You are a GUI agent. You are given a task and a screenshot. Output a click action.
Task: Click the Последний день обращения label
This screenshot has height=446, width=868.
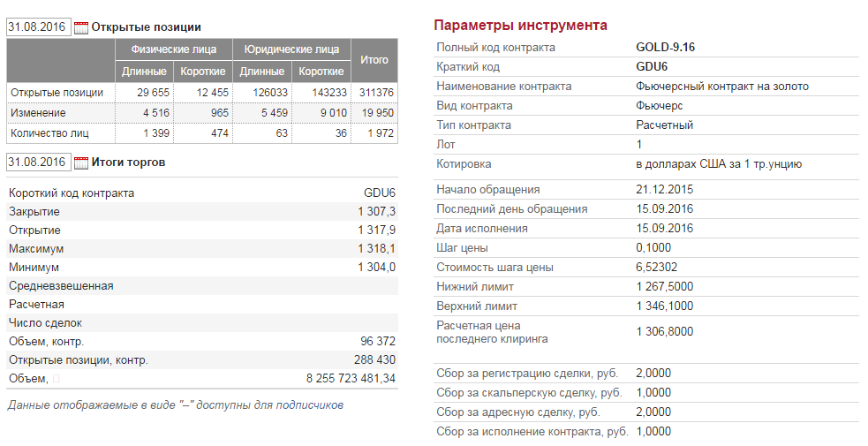point(512,209)
